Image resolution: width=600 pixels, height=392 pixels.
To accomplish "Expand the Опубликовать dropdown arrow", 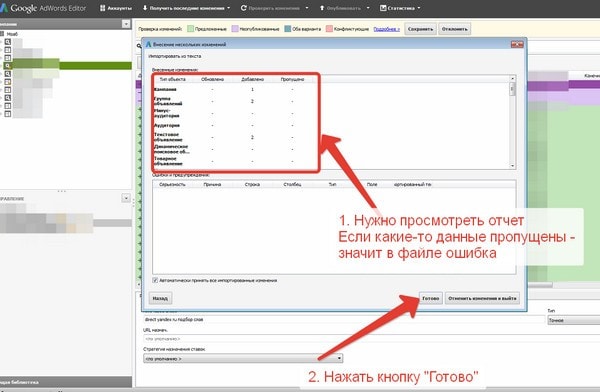I will click(368, 8).
